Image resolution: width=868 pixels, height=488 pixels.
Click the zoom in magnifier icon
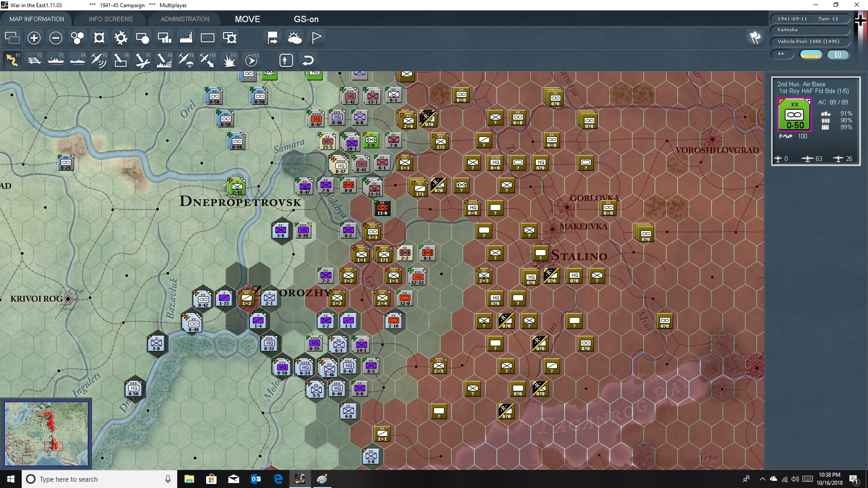click(34, 38)
